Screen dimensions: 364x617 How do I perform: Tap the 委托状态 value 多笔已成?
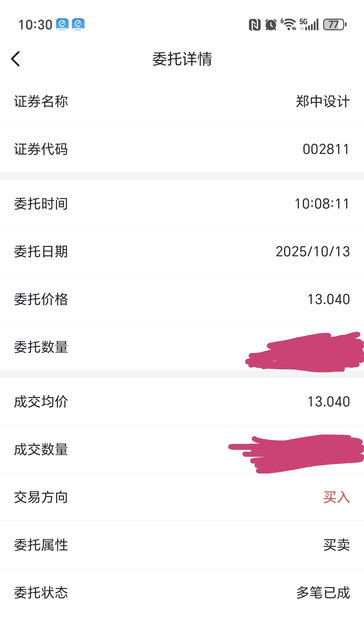[x=323, y=593]
